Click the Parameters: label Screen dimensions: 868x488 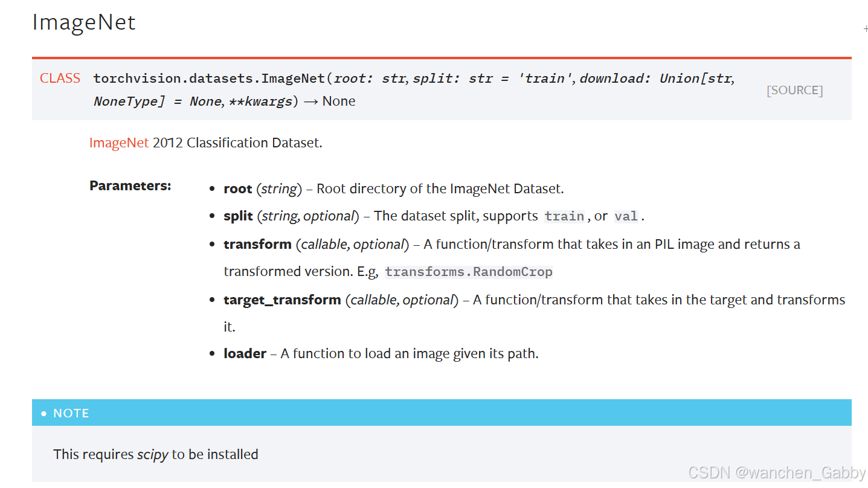[130, 185]
